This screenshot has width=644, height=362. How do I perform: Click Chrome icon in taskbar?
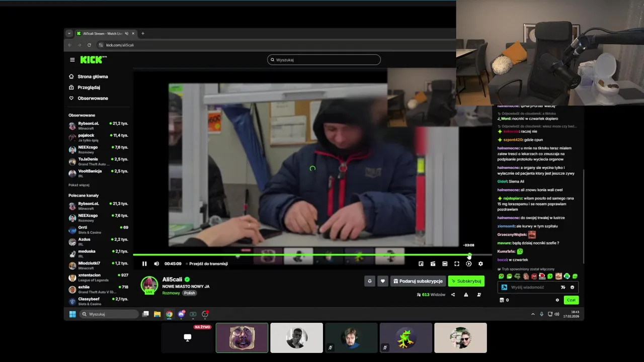170,314
